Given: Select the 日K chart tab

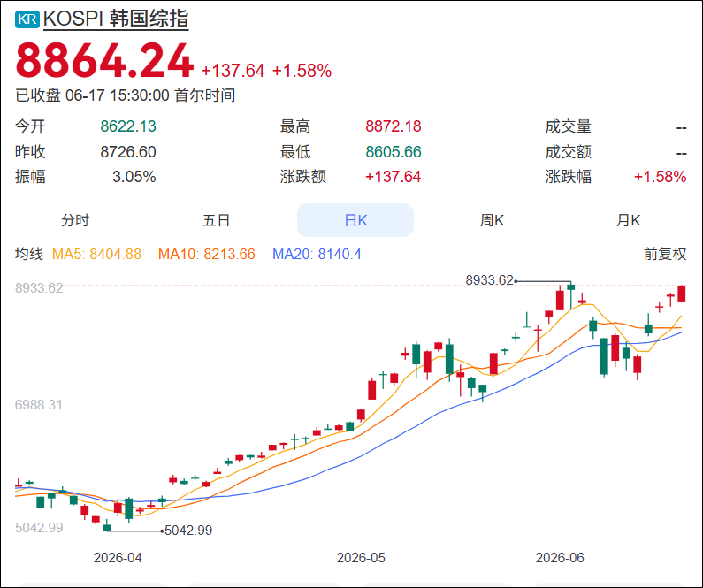Looking at the screenshot, I should click(x=355, y=220).
